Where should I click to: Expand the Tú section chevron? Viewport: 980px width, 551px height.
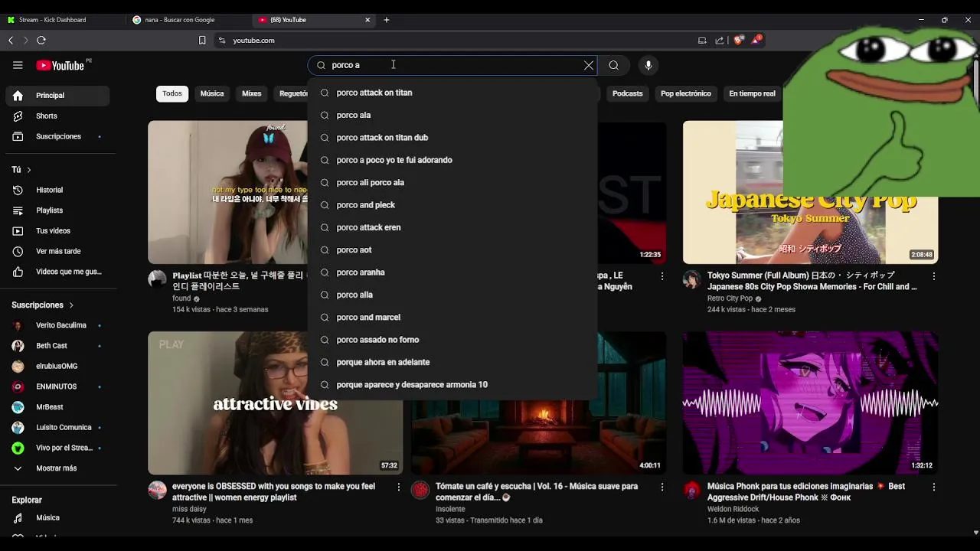point(29,170)
